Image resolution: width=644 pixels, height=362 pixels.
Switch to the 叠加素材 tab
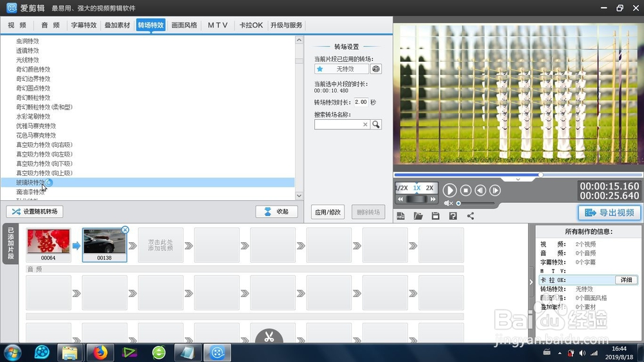(117, 25)
